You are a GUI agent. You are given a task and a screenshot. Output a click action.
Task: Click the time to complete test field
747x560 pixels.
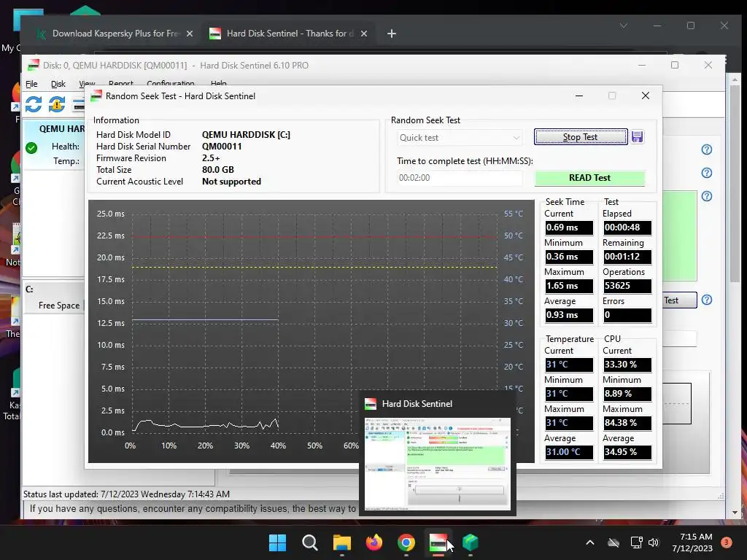coord(460,178)
